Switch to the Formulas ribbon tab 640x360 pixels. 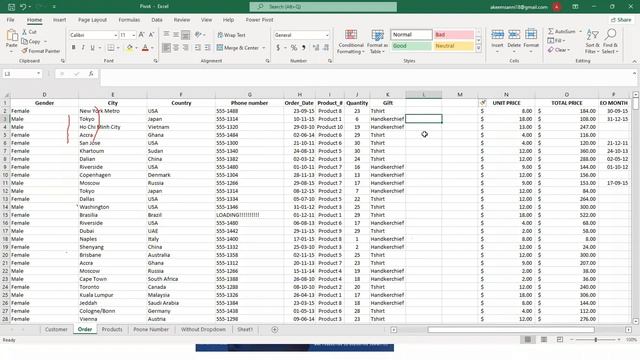point(129,20)
